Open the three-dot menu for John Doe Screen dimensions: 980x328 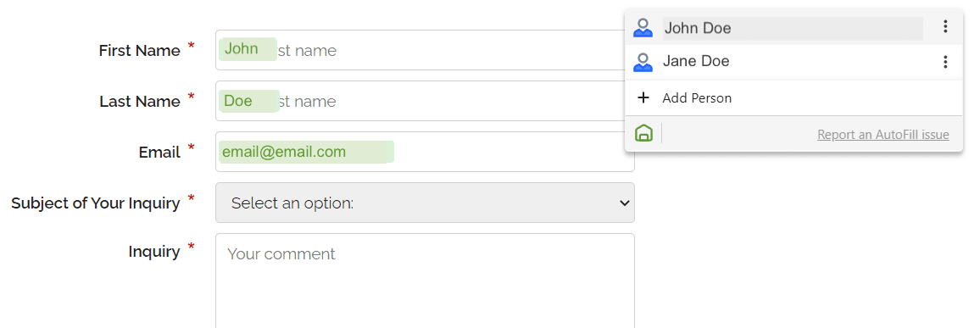pos(945,26)
